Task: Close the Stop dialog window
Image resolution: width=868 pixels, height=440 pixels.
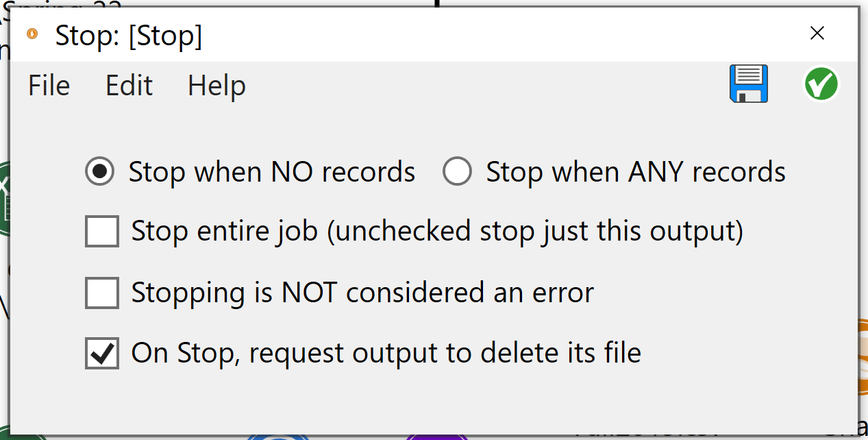Action: coord(817,34)
